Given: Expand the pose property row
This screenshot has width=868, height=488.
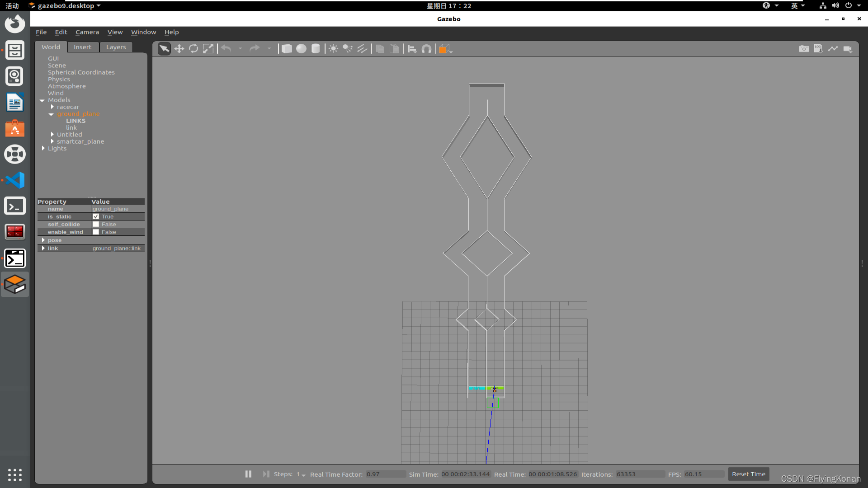Looking at the screenshot, I should pyautogui.click(x=43, y=240).
